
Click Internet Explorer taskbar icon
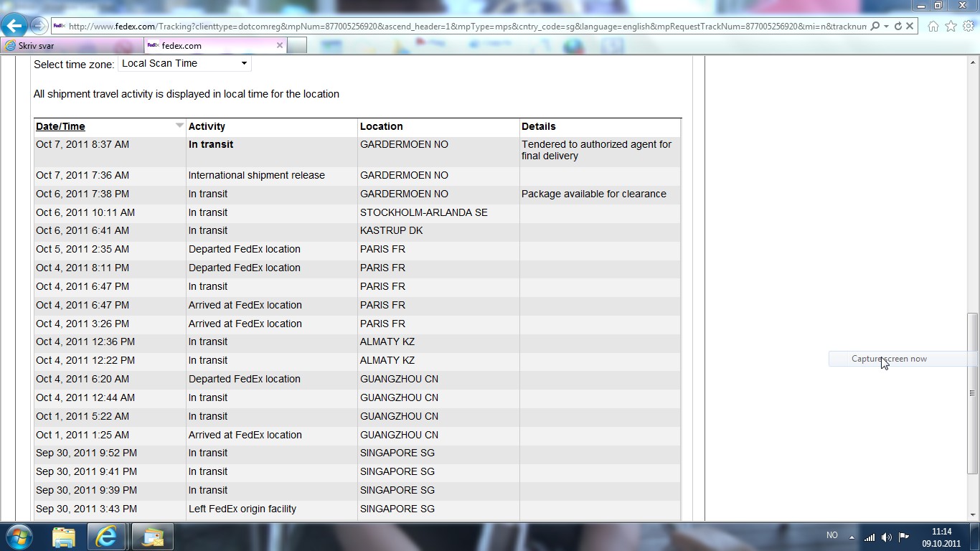106,537
